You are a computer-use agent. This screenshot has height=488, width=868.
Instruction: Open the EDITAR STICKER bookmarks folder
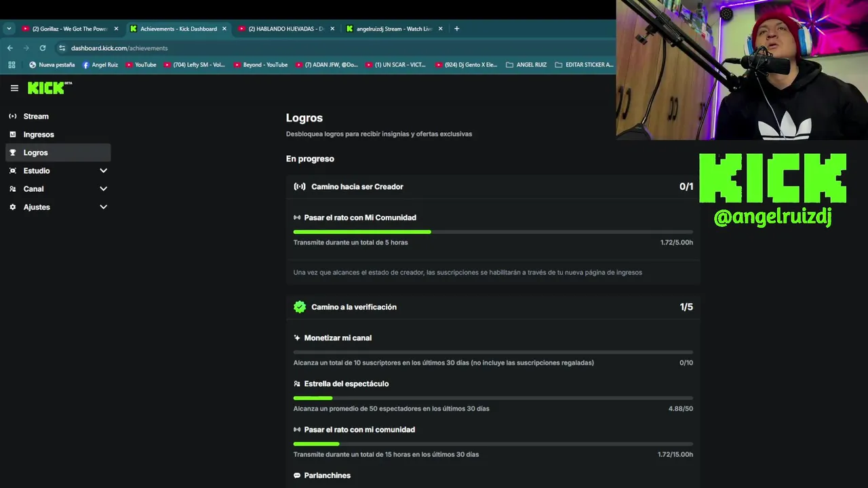click(584, 65)
